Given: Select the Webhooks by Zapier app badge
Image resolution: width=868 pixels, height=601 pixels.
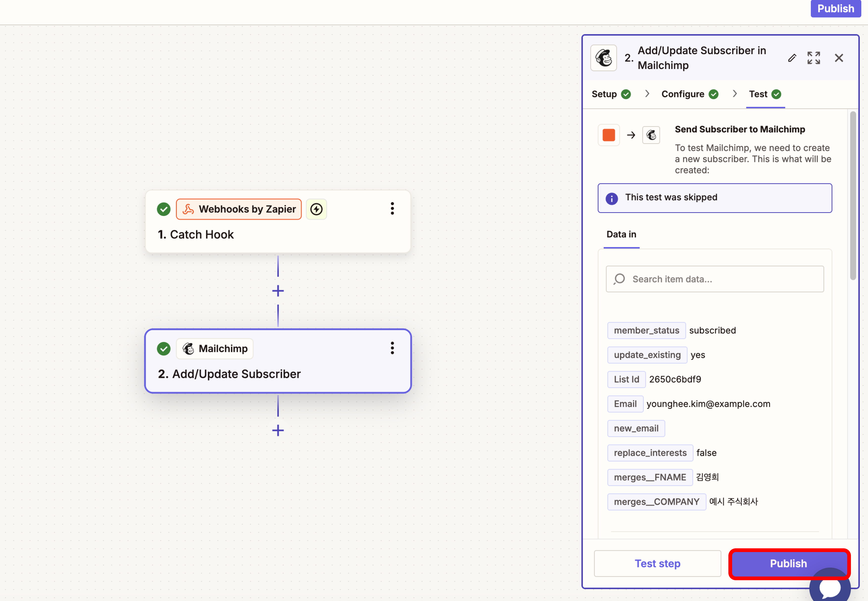Looking at the screenshot, I should (239, 209).
